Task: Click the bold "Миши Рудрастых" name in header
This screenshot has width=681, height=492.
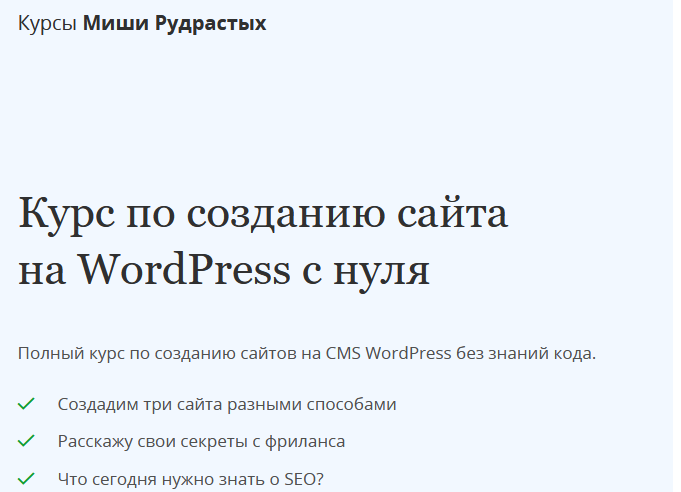Action: coord(174,23)
